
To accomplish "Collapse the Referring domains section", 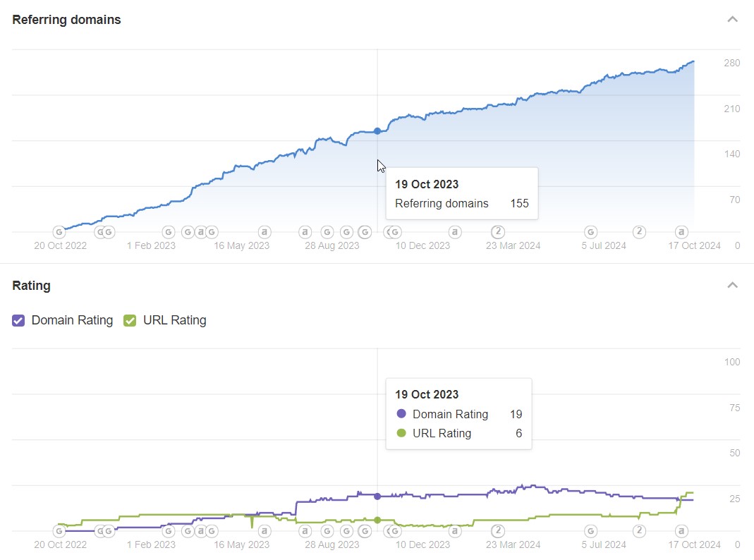I will [x=732, y=19].
